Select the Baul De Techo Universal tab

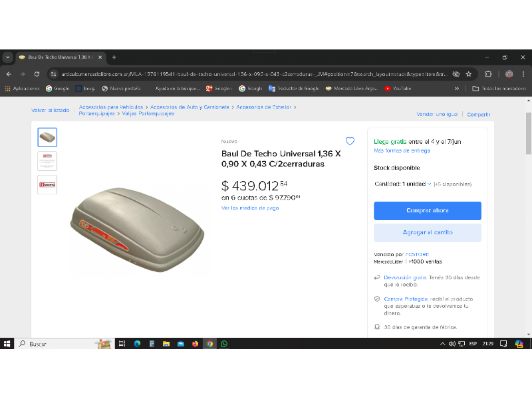(x=61, y=57)
